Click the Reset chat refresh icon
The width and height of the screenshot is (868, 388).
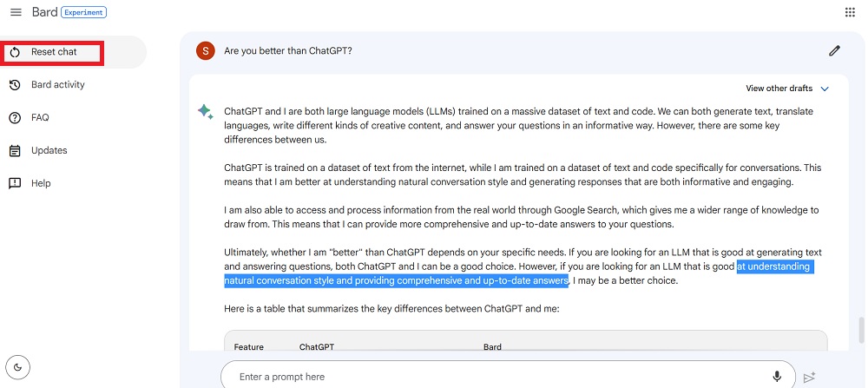click(15, 52)
